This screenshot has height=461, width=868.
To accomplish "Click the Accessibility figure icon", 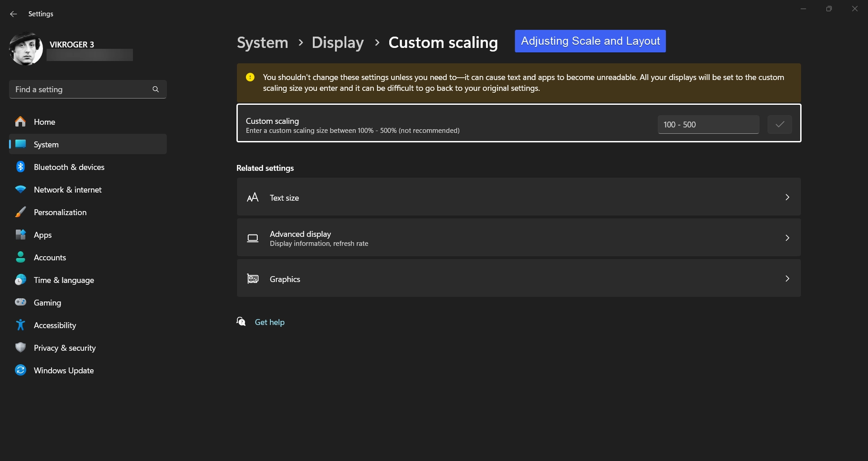I will click(20, 325).
